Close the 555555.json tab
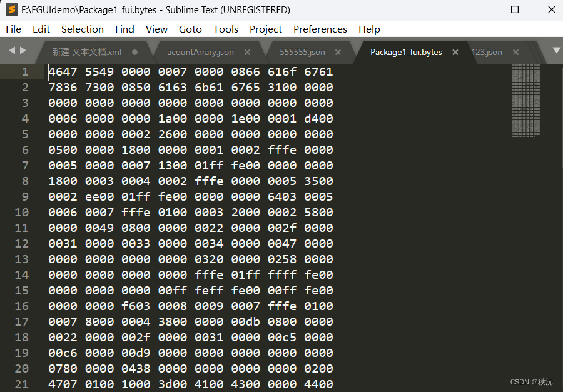The height and width of the screenshot is (392, 563). click(x=338, y=53)
